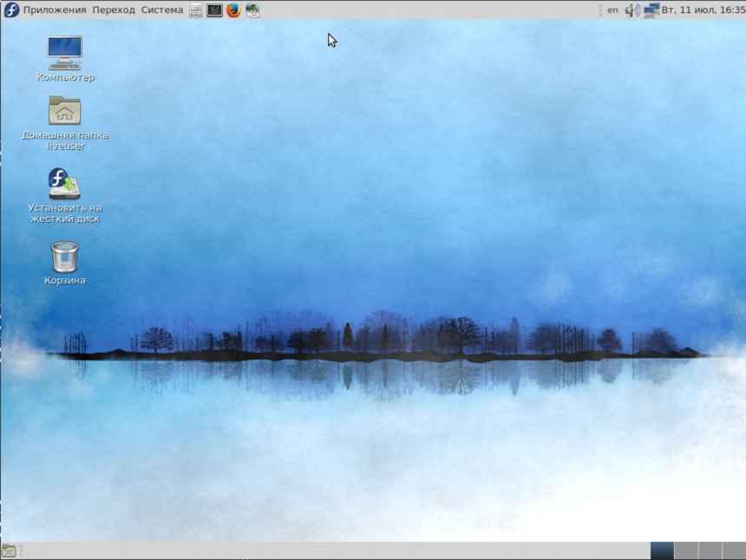Select the second workspace in the switcher

coord(686,551)
